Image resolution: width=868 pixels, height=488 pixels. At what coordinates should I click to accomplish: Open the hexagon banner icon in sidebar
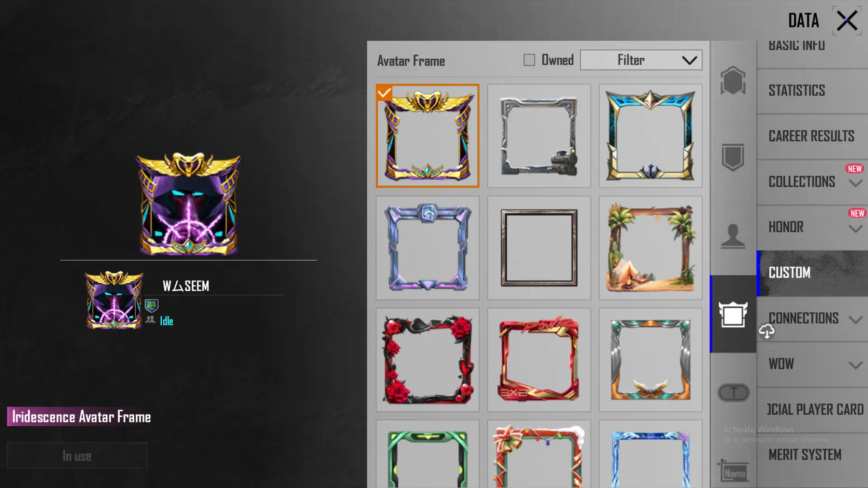click(733, 80)
